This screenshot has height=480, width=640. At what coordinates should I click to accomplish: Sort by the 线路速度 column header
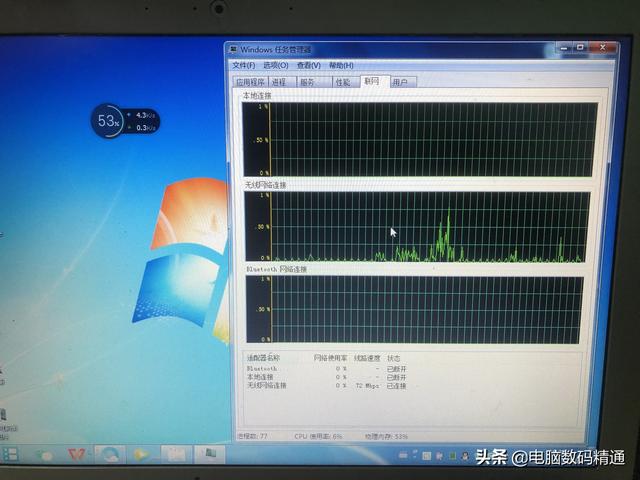(367, 358)
